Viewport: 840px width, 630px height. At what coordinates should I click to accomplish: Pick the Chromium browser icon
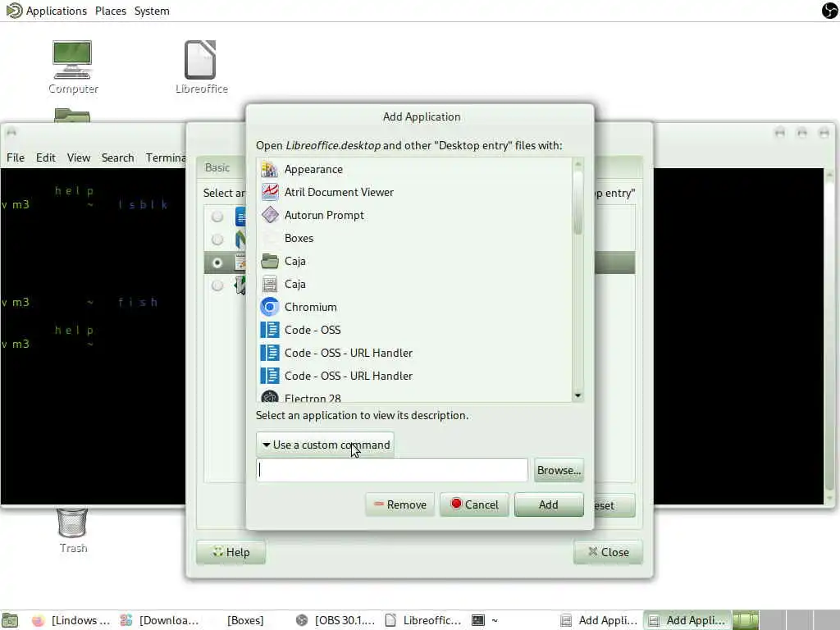269,307
